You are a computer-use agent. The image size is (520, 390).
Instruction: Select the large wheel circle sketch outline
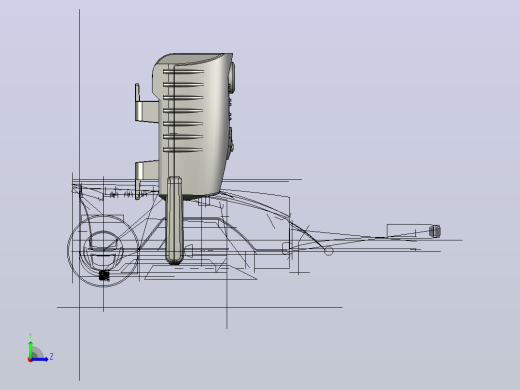click(x=103, y=251)
